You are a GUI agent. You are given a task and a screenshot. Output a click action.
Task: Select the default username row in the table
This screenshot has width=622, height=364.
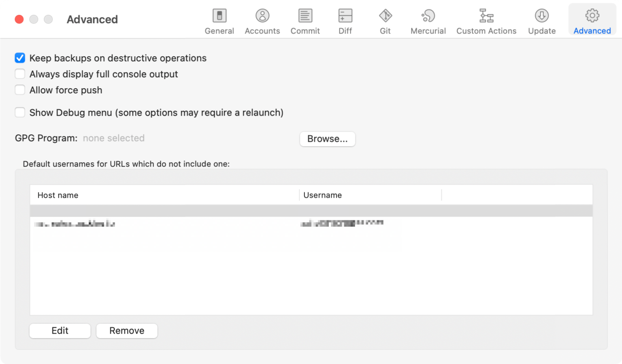click(202, 223)
